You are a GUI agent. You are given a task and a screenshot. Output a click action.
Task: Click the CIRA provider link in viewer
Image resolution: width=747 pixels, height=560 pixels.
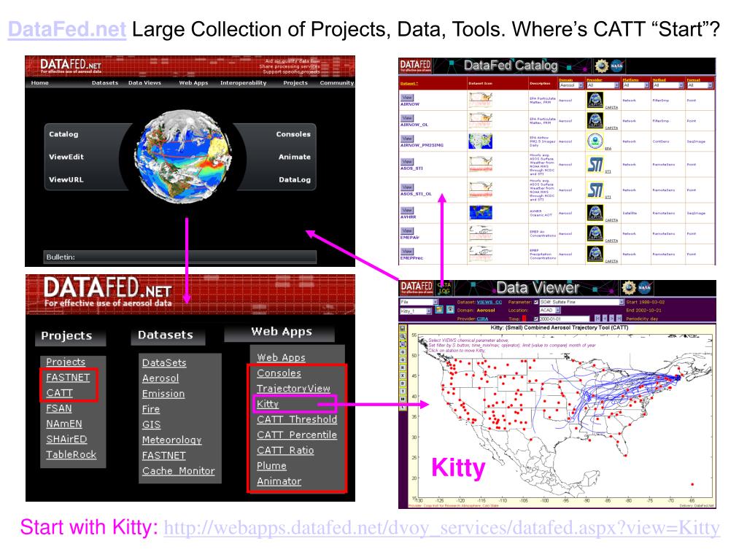point(483,319)
